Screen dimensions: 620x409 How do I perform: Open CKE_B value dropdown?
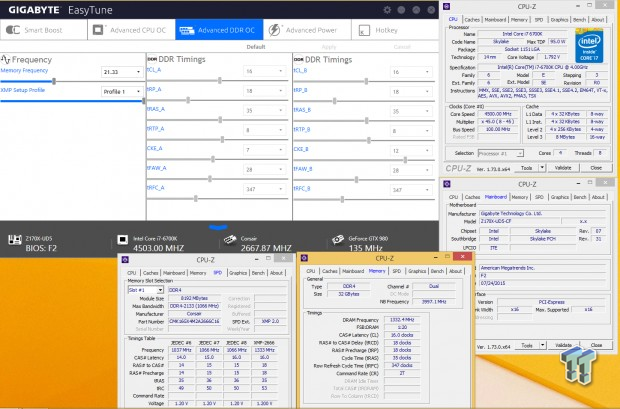[410, 151]
